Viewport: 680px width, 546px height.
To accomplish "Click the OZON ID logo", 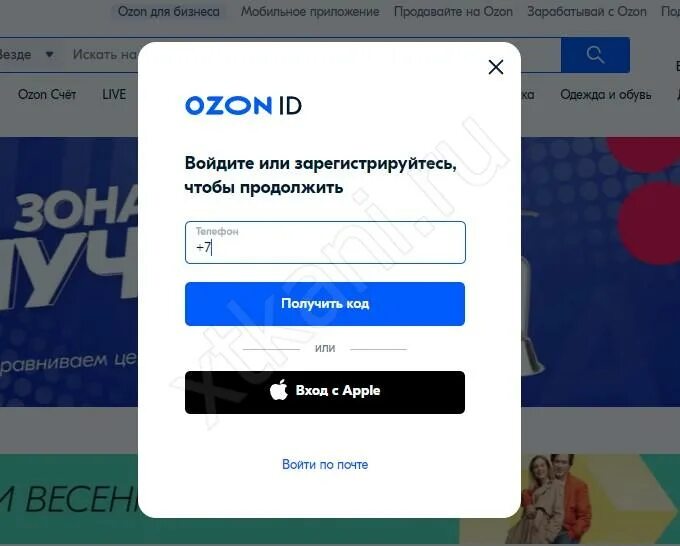I will click(243, 106).
